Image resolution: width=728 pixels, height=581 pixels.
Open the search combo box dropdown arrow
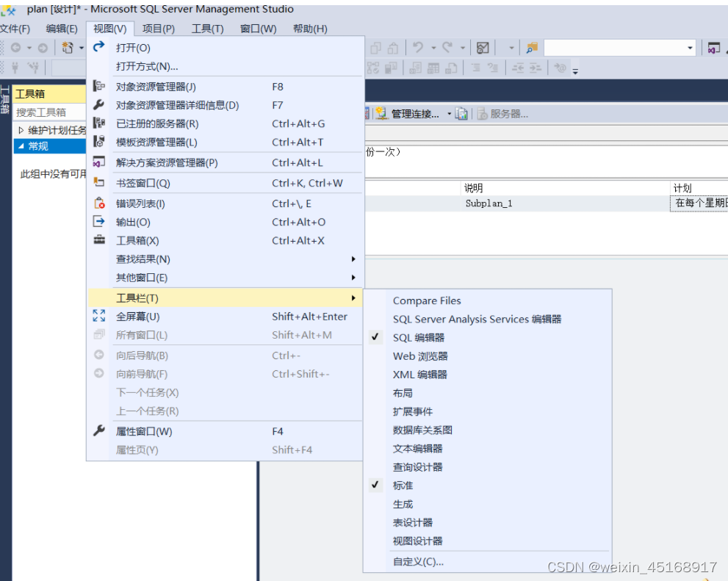coord(690,48)
